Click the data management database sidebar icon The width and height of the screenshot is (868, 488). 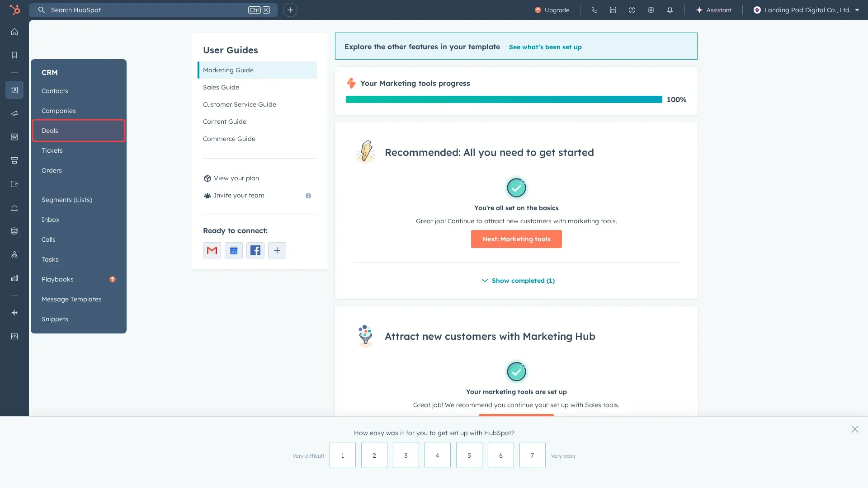click(x=14, y=231)
